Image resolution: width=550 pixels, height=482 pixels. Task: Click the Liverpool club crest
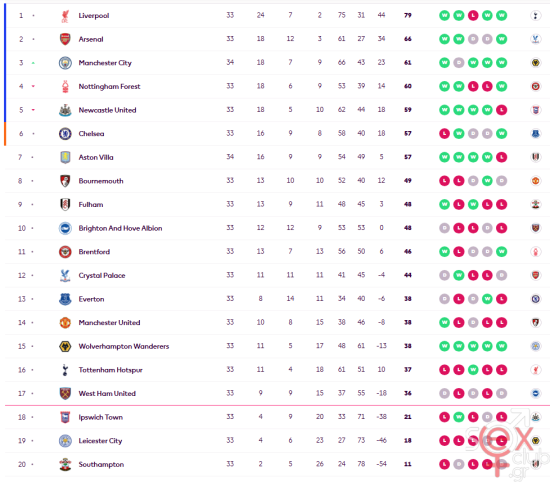point(65,16)
